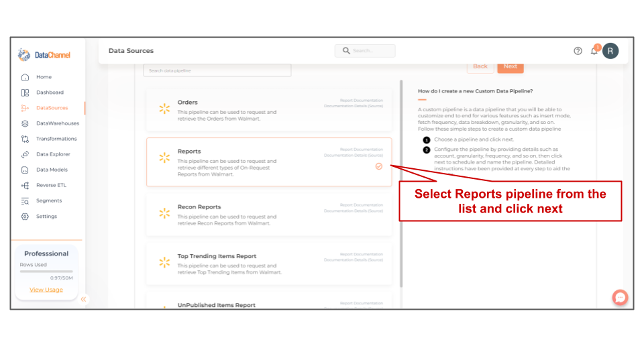Click the Back button
The width and height of the screenshot is (644, 362).
[x=480, y=67]
